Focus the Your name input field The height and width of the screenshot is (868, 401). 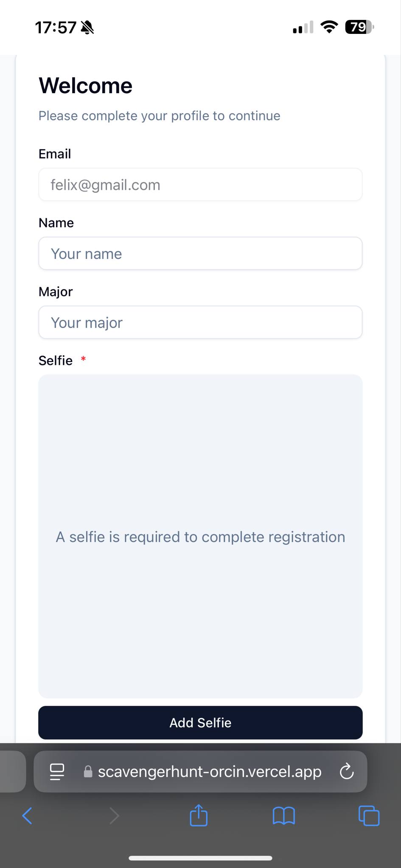(x=200, y=253)
